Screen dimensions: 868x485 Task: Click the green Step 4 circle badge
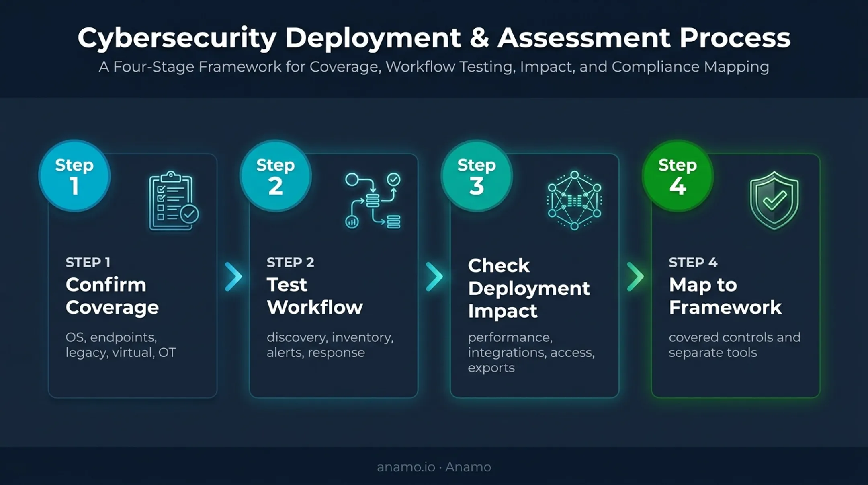point(678,176)
